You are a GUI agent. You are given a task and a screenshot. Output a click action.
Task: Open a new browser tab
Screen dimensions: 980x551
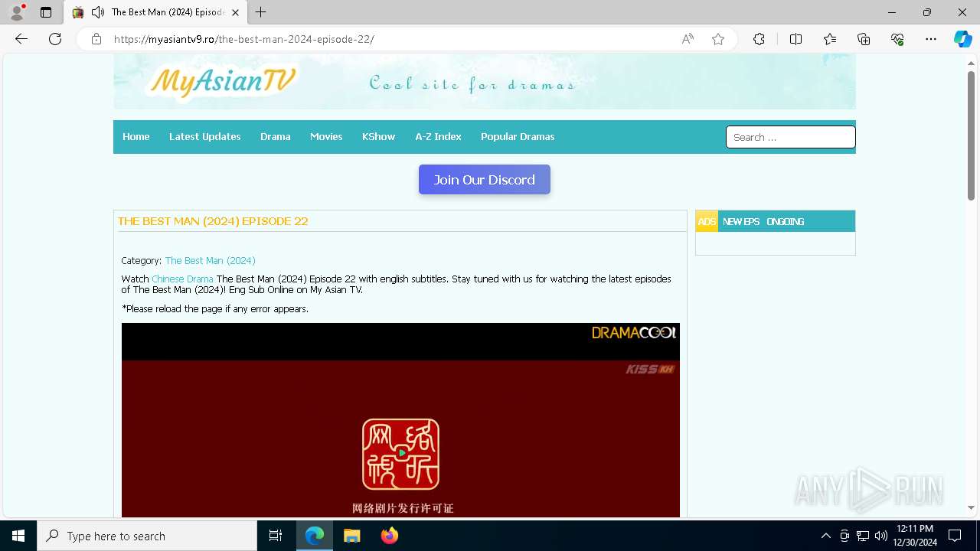tap(260, 12)
